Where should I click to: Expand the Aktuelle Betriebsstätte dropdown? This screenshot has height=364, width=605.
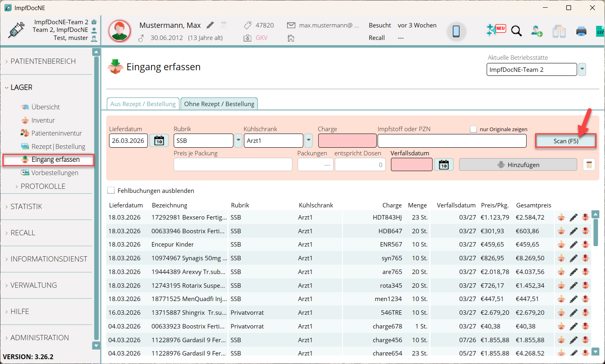pyautogui.click(x=582, y=69)
